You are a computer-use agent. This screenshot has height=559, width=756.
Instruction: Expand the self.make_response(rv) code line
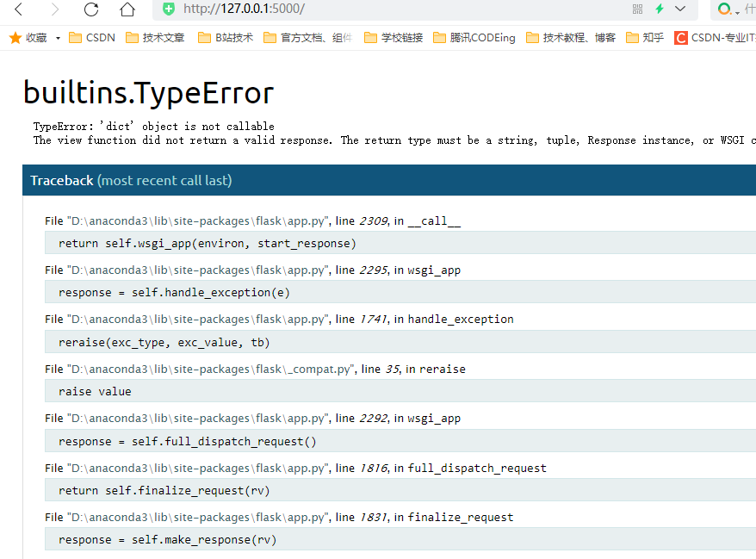(167, 540)
